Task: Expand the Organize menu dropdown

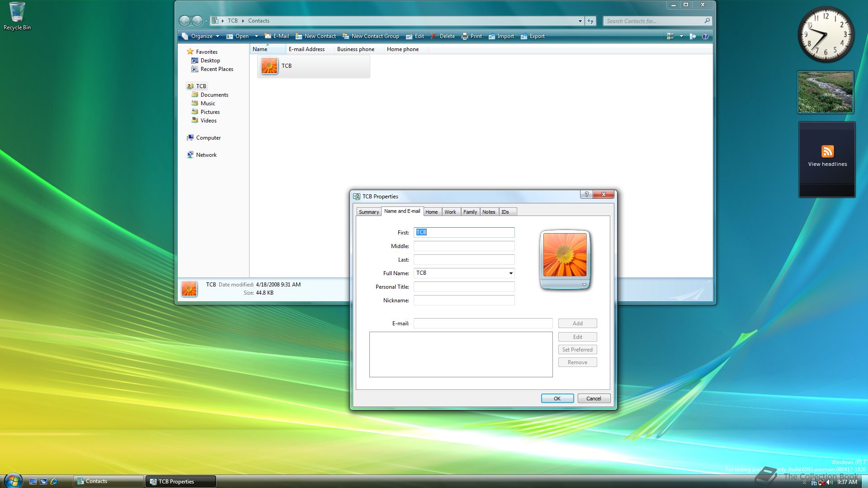Action: 217,36
